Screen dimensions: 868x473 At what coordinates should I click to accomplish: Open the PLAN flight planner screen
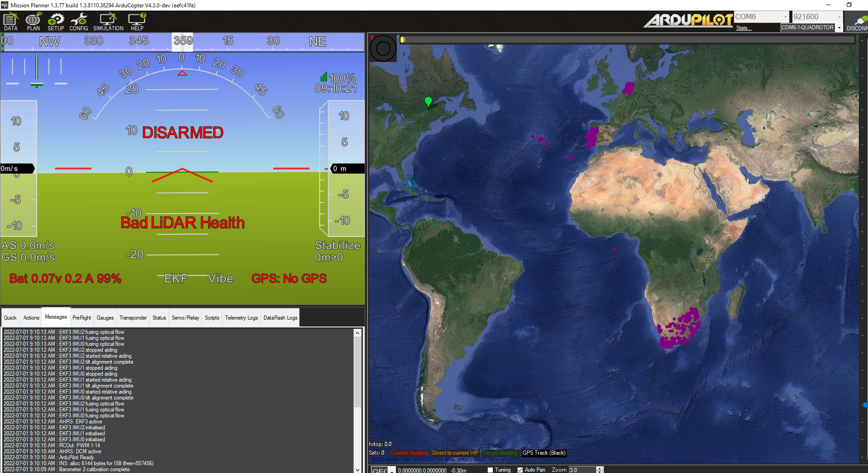33,22
